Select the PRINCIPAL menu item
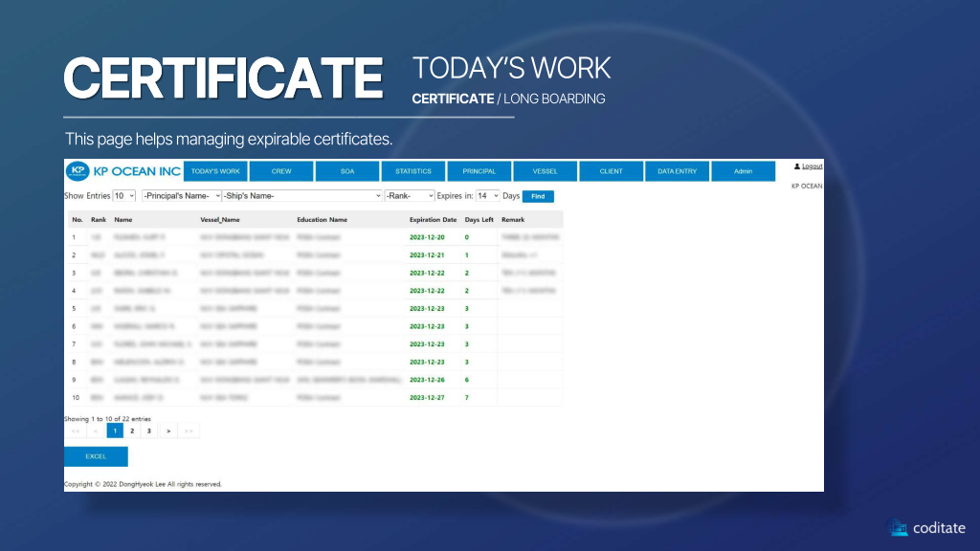This screenshot has width=980, height=551. click(x=479, y=171)
